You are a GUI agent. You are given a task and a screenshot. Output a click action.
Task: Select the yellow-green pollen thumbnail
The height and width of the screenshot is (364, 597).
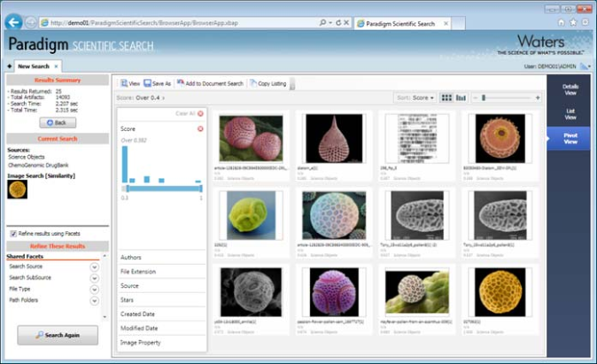pos(251,215)
